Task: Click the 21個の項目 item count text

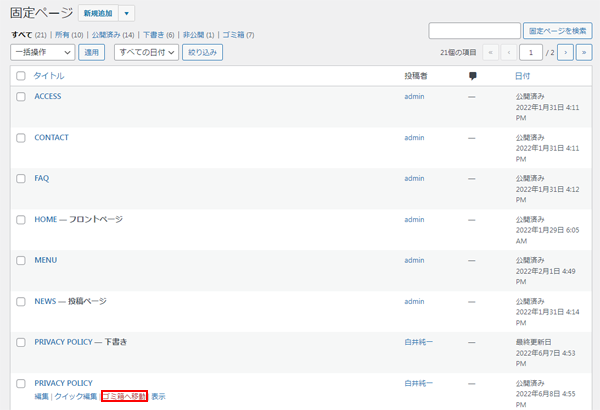Action: point(458,52)
